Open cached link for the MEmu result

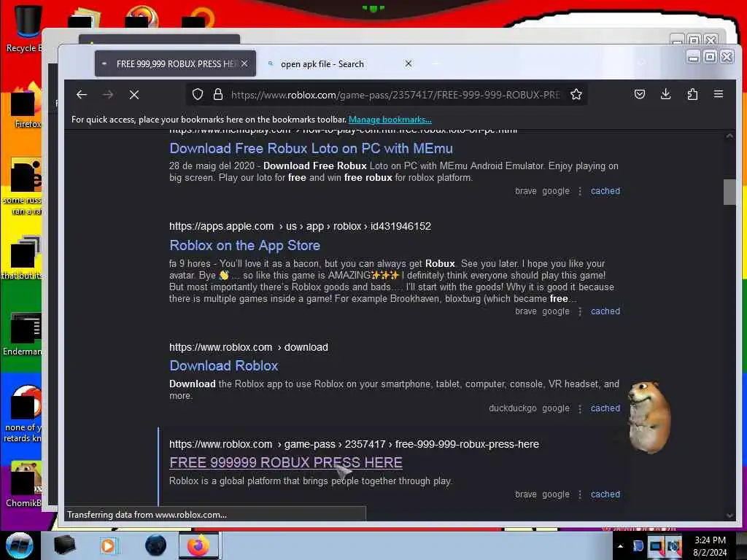[x=605, y=191]
